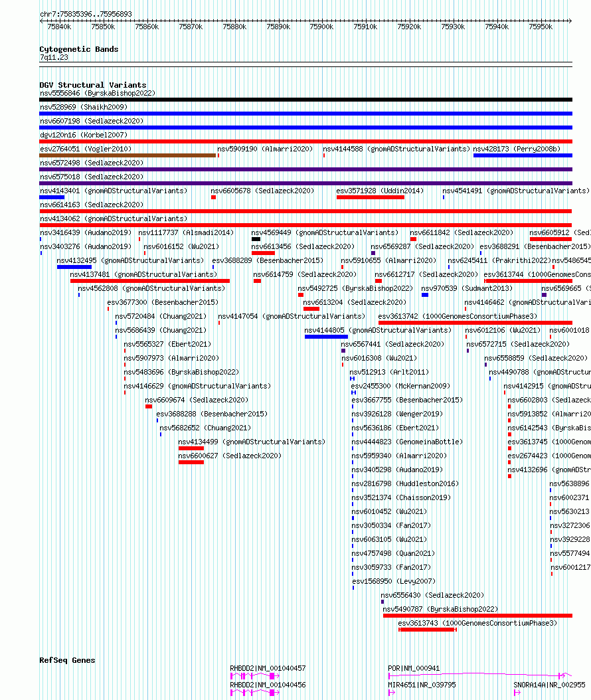Click nsv6609674 (Sedlazeck2020) label
Viewport: 591px width, 700px height.
[197, 400]
